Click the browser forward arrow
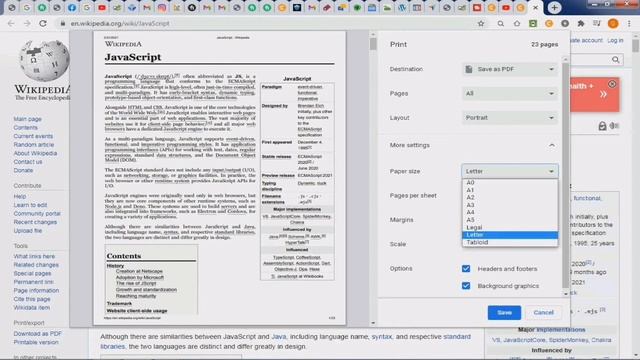The height and width of the screenshot is (360, 640). [x=27, y=24]
